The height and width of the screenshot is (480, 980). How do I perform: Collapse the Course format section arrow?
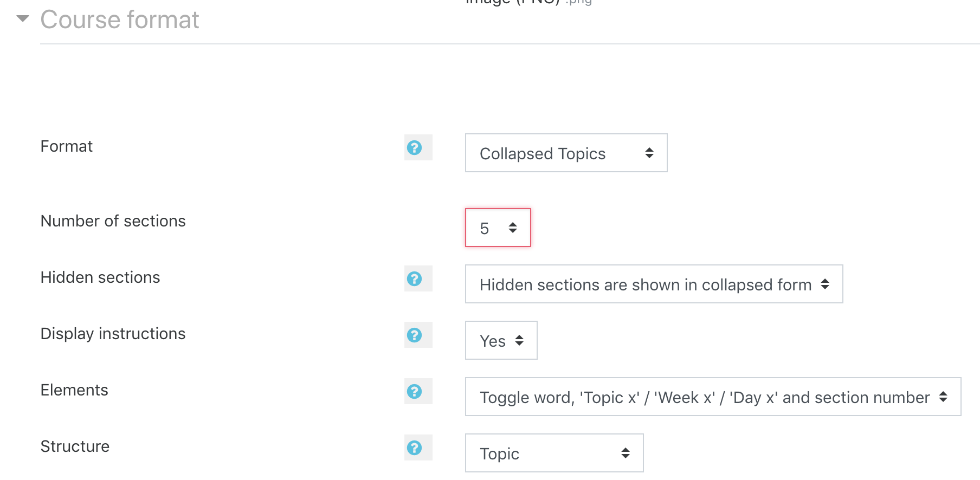coord(22,19)
